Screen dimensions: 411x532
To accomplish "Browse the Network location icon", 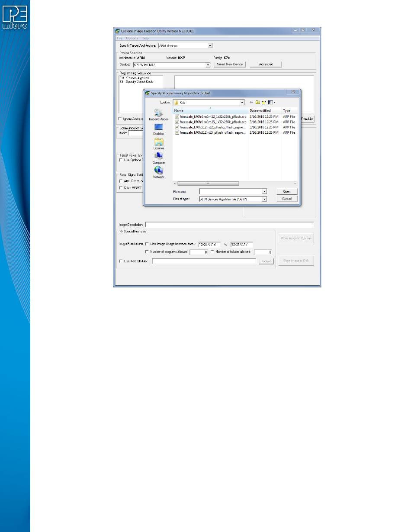I will click(x=158, y=172).
